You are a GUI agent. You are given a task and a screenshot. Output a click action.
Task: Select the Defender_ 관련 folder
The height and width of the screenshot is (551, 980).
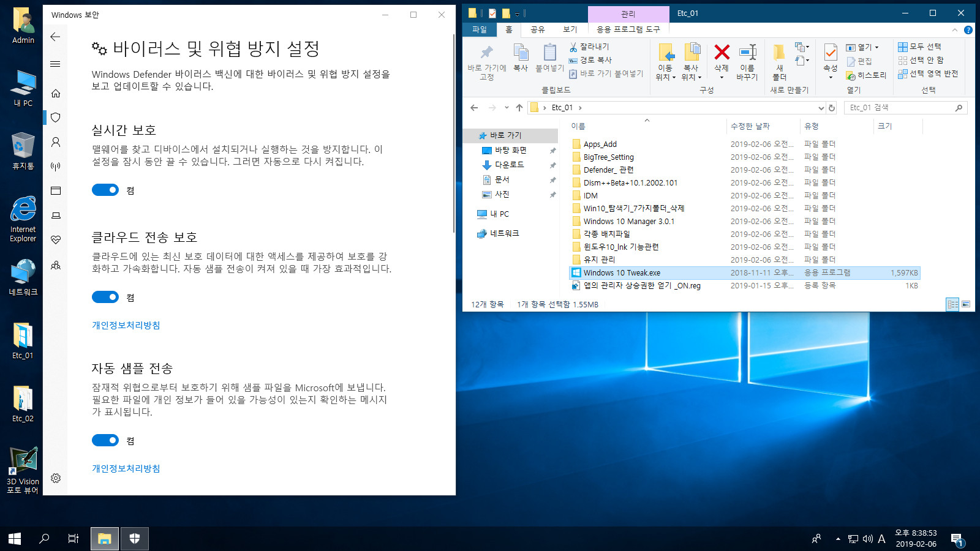(x=744, y=170)
